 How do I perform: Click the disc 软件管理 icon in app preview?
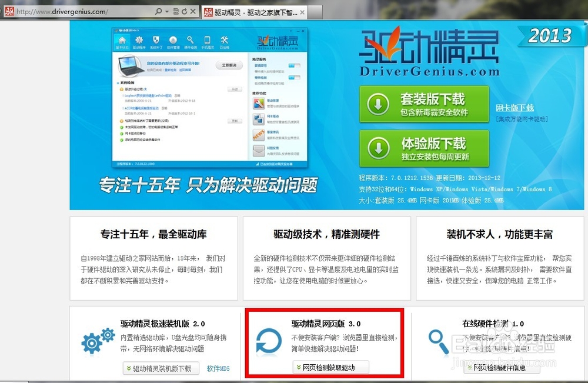173,40
